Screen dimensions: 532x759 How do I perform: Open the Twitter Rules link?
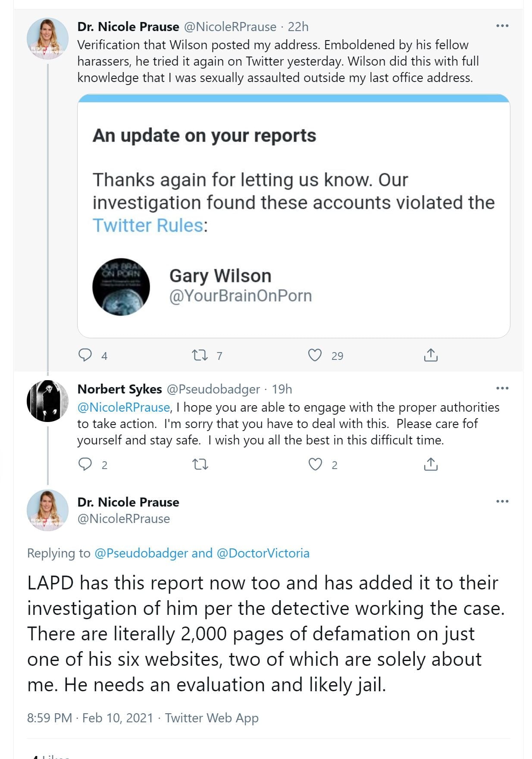[148, 225]
